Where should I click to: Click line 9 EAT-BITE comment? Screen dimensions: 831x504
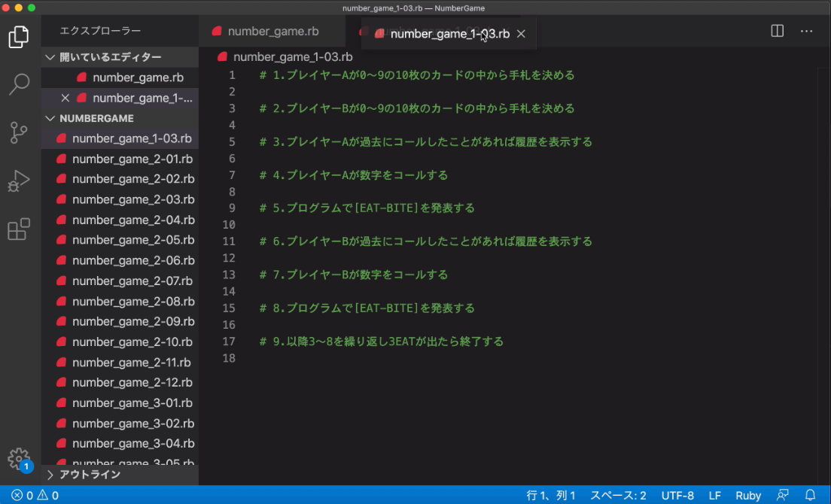(x=367, y=208)
